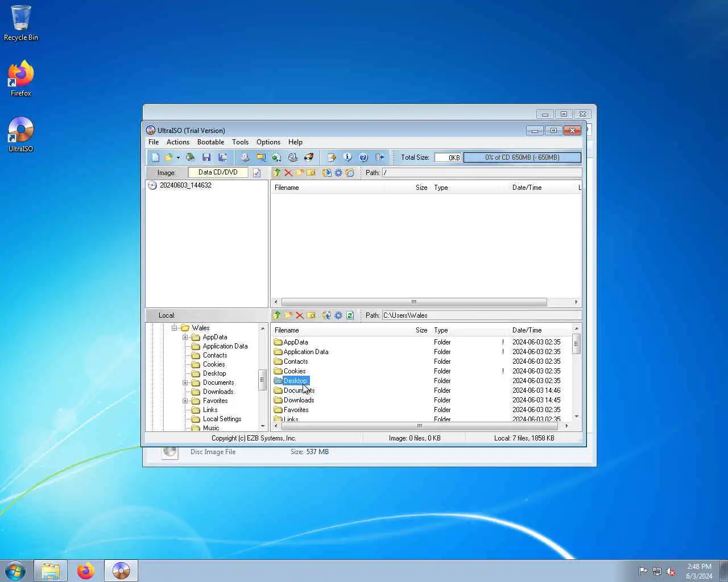This screenshot has height=582, width=728.
Task: Click the boot properties icon beside Data CD/DVD
Action: (x=257, y=173)
